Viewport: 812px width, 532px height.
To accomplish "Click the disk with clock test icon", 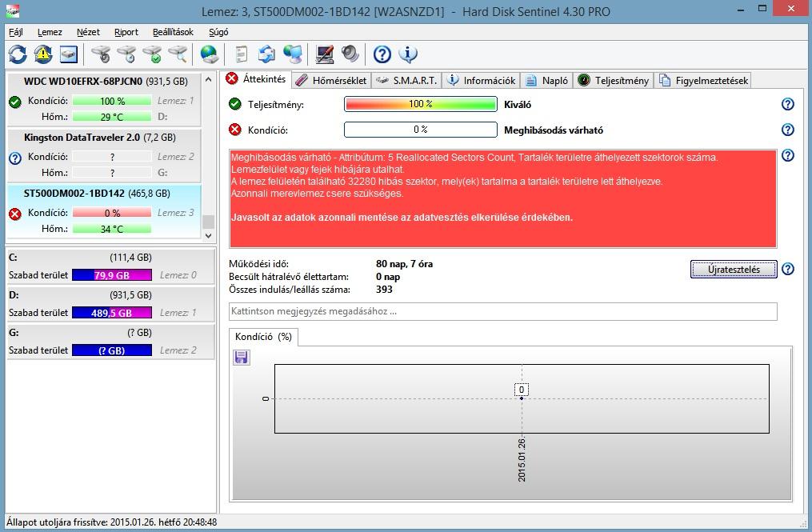I will pyautogui.click(x=127, y=54).
